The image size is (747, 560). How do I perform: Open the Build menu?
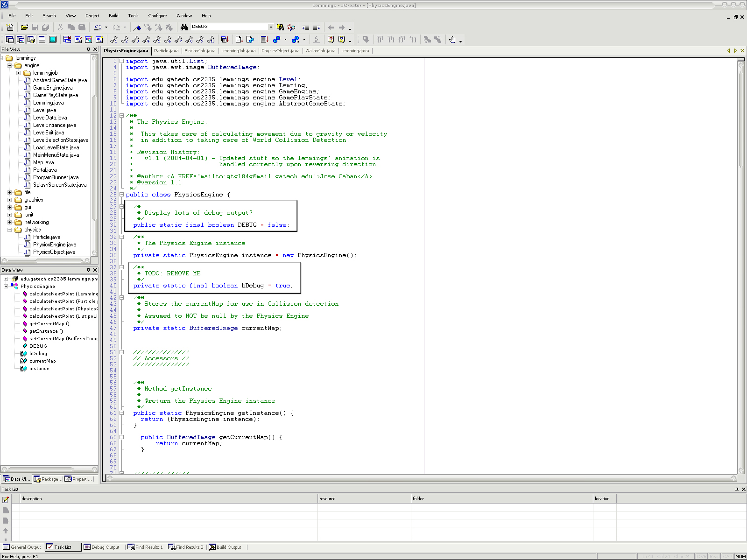click(x=113, y=16)
